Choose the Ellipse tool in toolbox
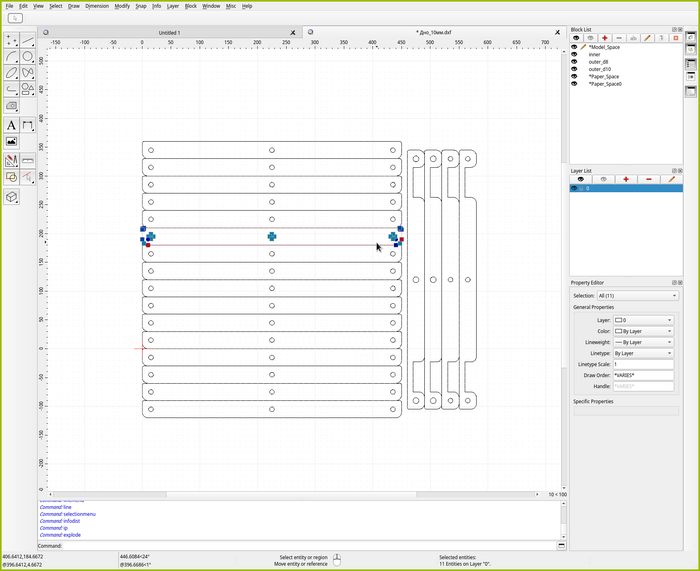Image resolution: width=700 pixels, height=571 pixels. 12,72
